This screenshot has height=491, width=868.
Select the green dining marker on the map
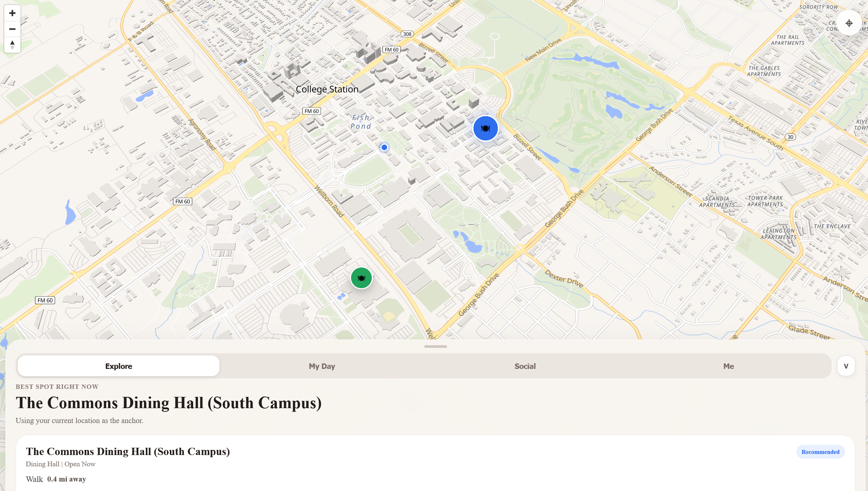[361, 278]
